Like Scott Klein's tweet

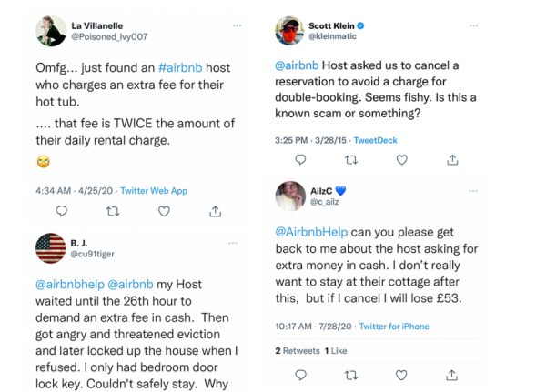(402, 160)
